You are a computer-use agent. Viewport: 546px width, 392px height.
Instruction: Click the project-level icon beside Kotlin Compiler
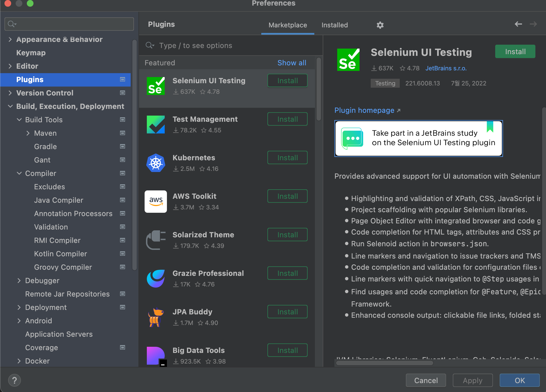pyautogui.click(x=123, y=254)
